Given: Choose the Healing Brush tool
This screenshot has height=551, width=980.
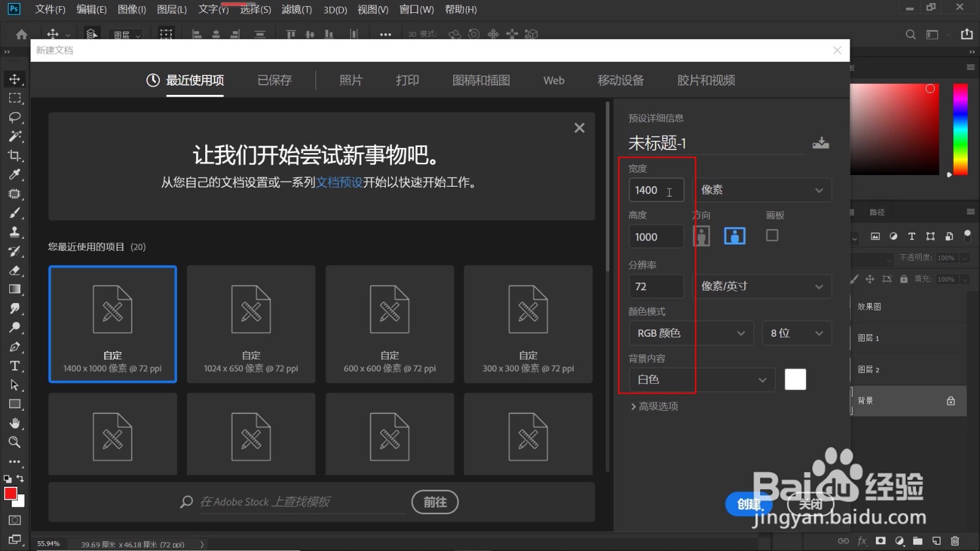Looking at the screenshot, I should pyautogui.click(x=15, y=194).
